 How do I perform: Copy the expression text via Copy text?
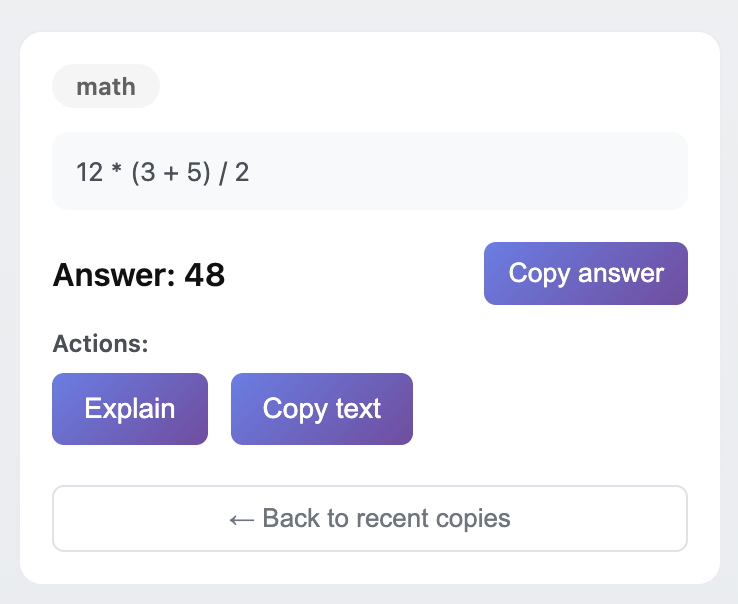[321, 409]
